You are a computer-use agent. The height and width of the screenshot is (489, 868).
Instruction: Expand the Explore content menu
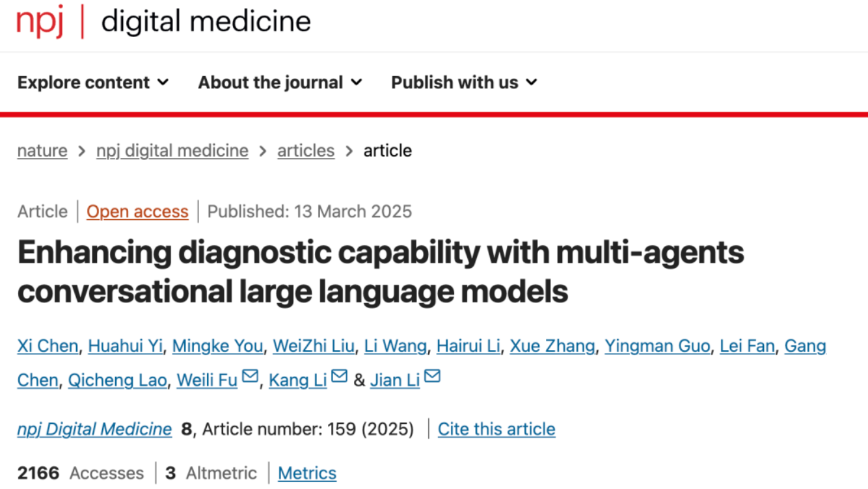[93, 83]
